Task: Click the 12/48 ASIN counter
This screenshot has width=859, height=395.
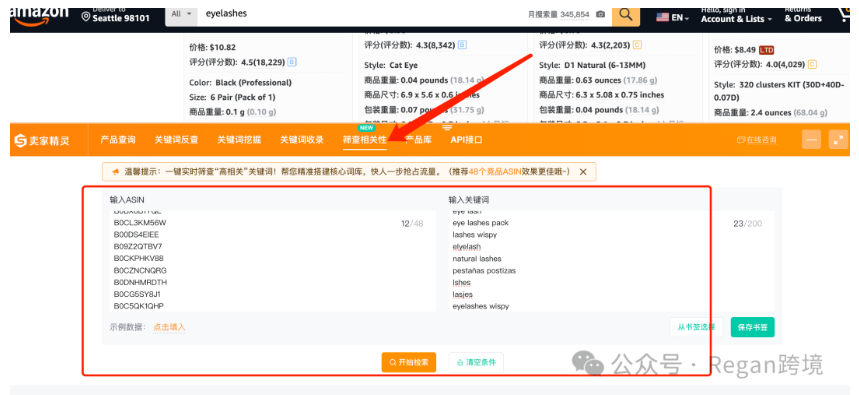Action: click(412, 224)
